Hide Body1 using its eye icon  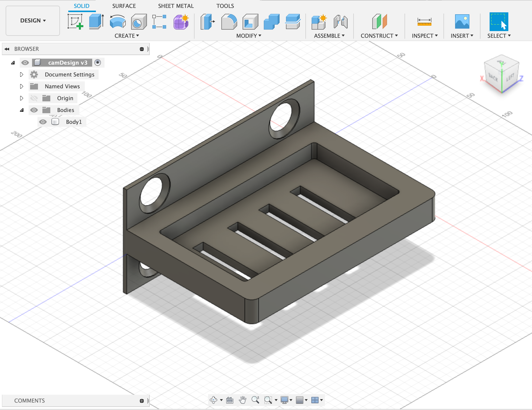point(43,122)
